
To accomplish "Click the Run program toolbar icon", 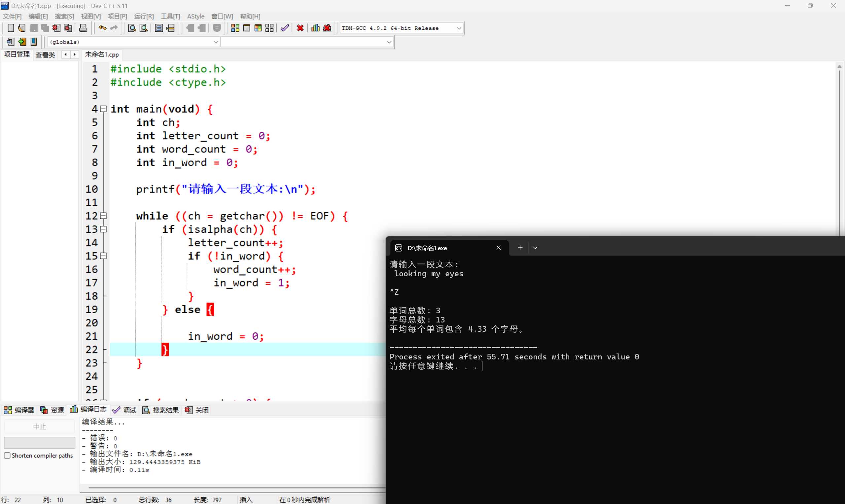I will tap(247, 28).
